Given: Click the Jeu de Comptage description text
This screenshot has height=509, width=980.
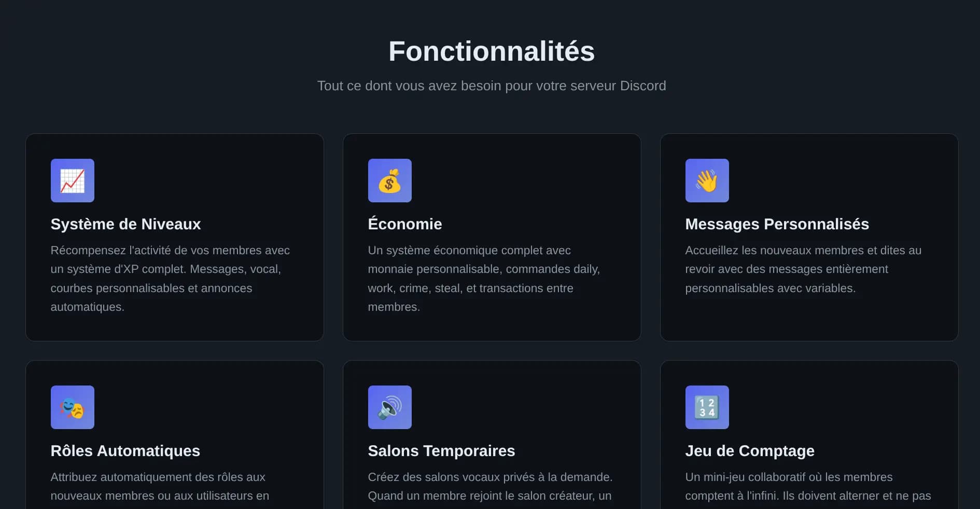Looking at the screenshot, I should (808, 487).
